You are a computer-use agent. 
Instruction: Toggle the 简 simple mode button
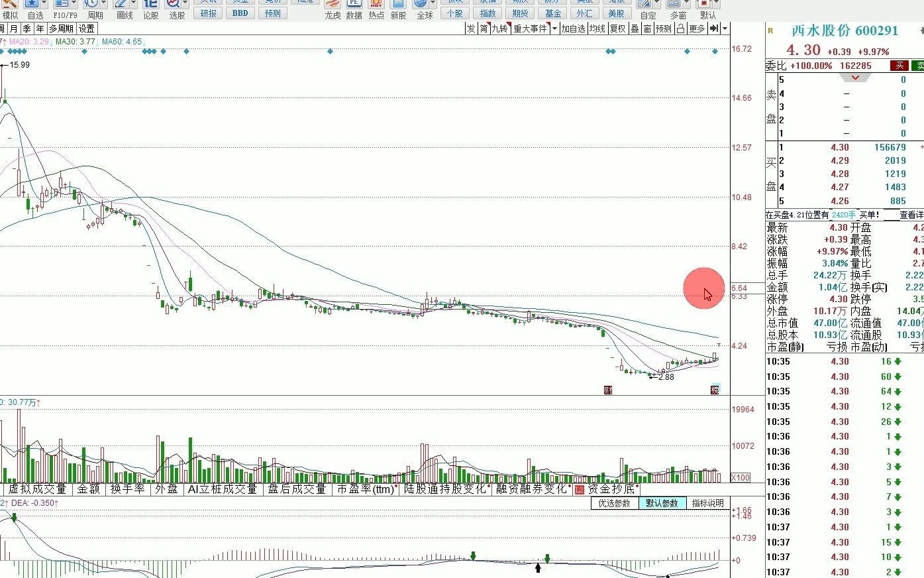tap(484, 29)
